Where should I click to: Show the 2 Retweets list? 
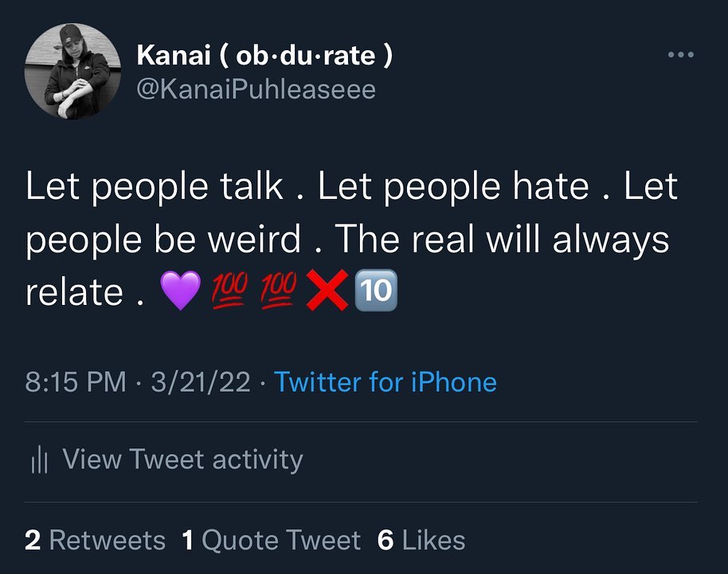click(96, 541)
